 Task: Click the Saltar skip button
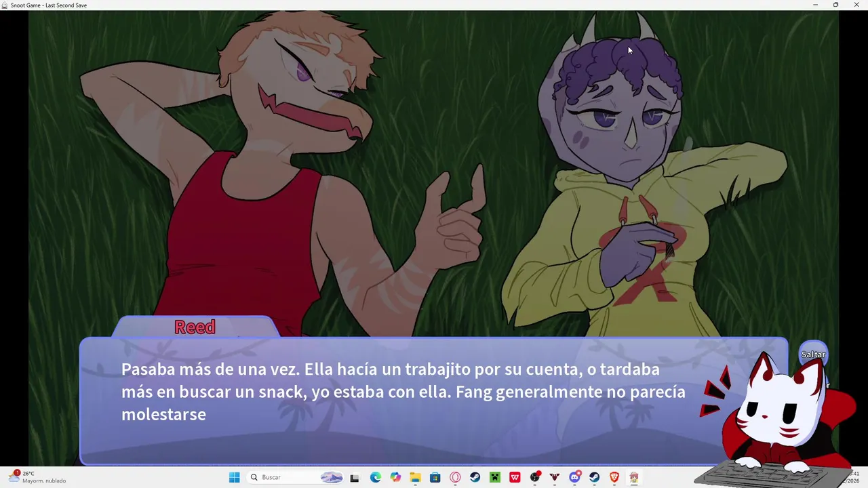(813, 354)
